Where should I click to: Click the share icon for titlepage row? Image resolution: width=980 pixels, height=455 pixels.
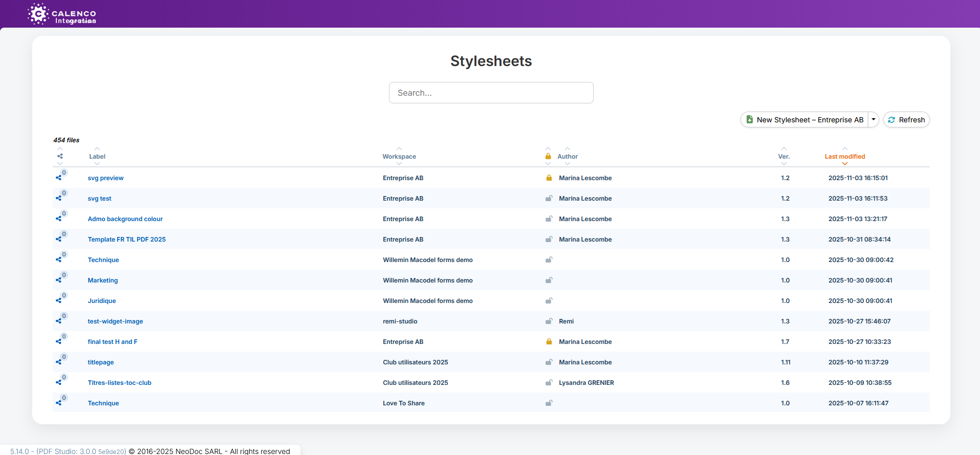tap(59, 362)
